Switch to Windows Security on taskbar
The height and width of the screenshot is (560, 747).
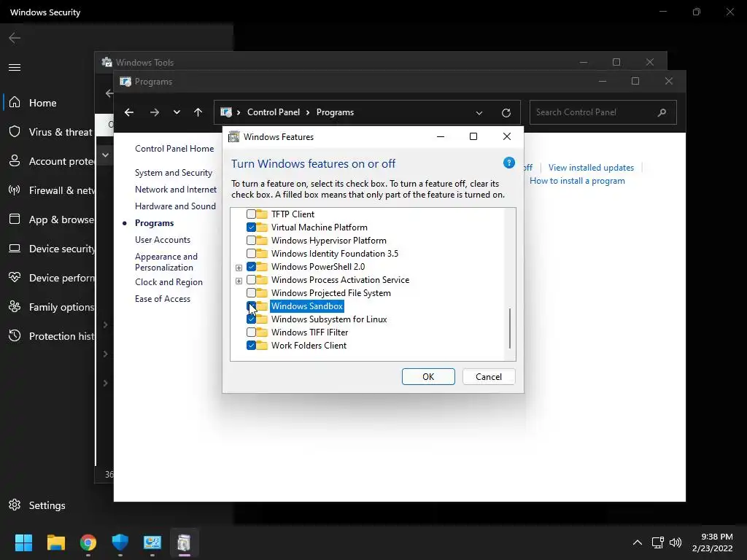120,542
